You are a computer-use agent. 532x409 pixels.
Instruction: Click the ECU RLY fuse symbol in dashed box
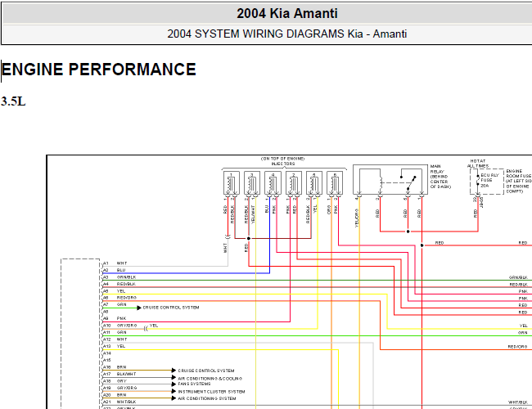tap(478, 181)
